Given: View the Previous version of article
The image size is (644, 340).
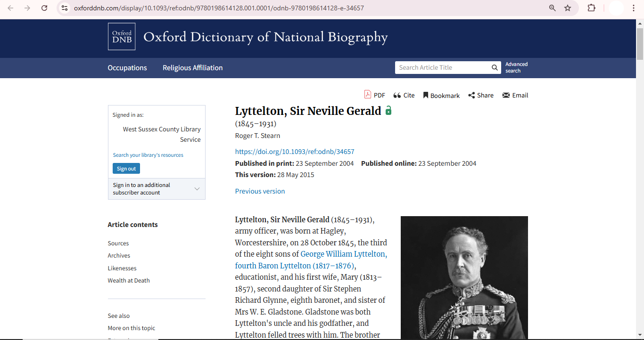Looking at the screenshot, I should coord(260,191).
